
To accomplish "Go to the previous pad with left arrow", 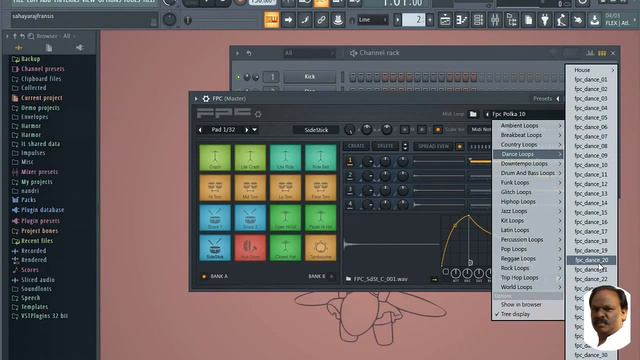I will tap(200, 130).
